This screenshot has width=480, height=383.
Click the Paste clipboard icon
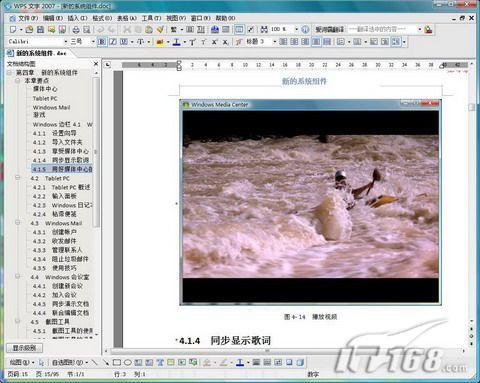149,30
